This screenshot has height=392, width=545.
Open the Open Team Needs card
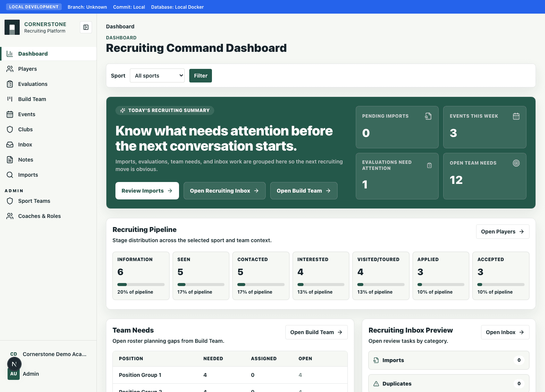coord(485,176)
